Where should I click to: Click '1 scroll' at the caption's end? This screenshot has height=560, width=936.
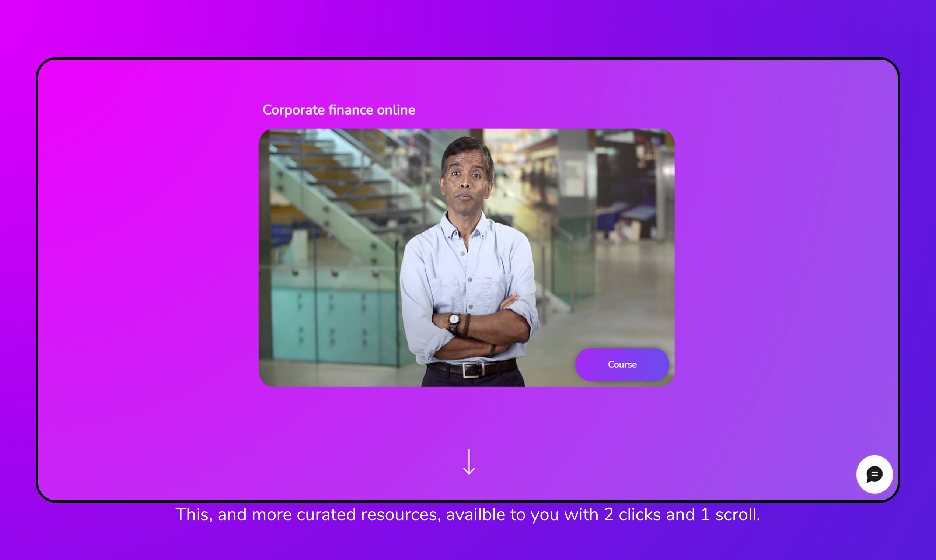click(730, 514)
